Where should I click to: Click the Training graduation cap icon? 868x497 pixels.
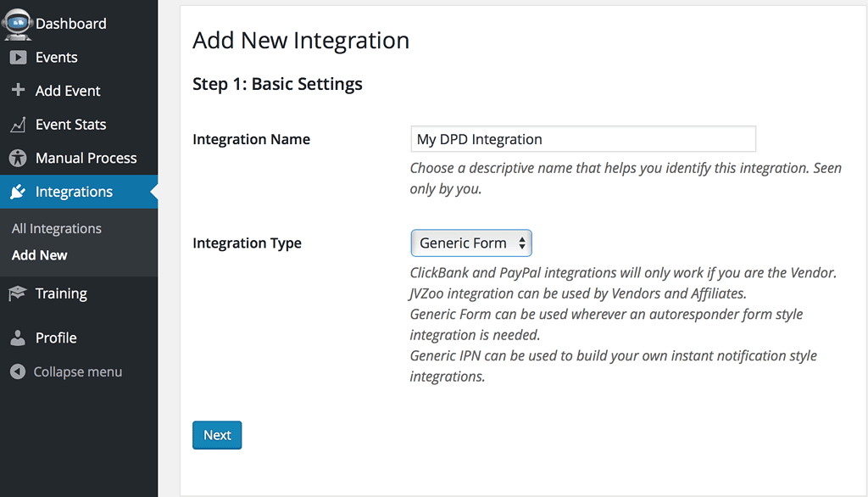(x=17, y=293)
